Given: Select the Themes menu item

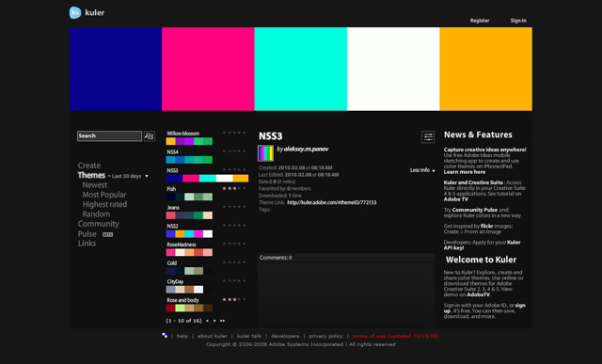Looking at the screenshot, I should [91, 176].
